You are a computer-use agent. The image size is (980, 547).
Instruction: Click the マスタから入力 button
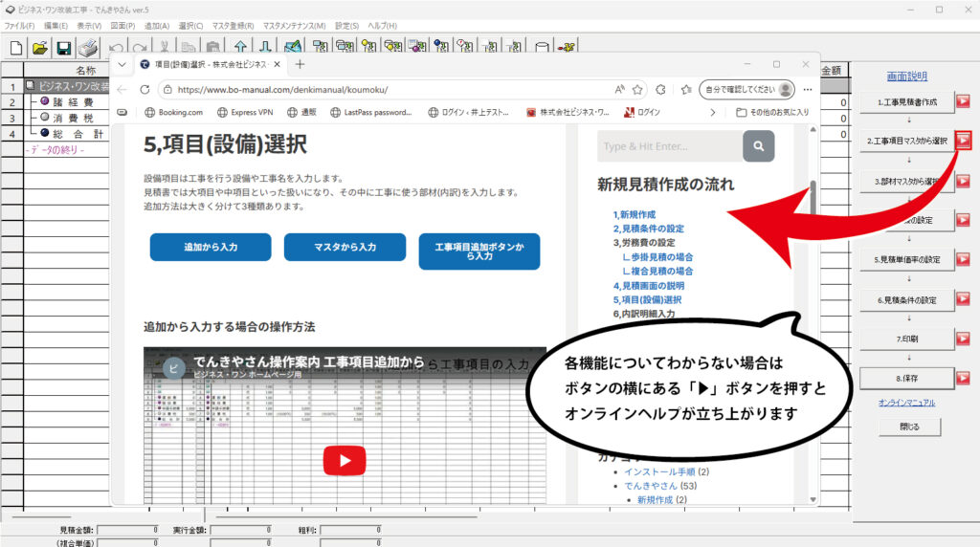click(x=345, y=248)
